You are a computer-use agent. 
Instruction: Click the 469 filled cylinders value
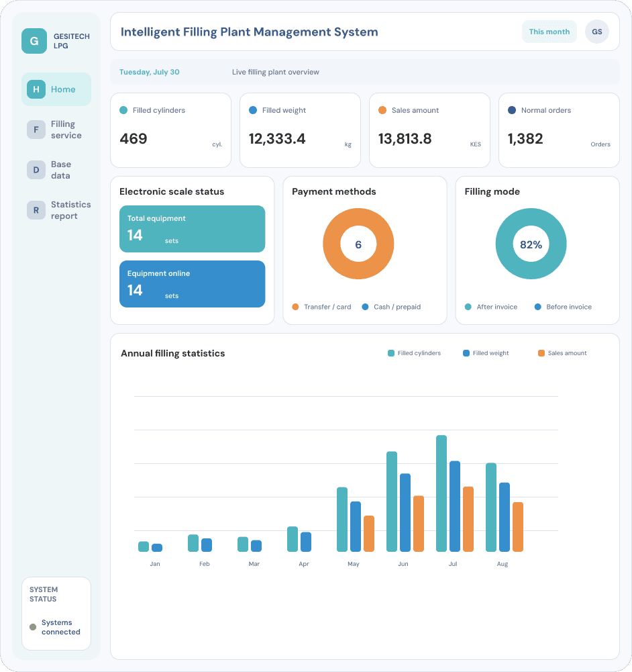(134, 138)
